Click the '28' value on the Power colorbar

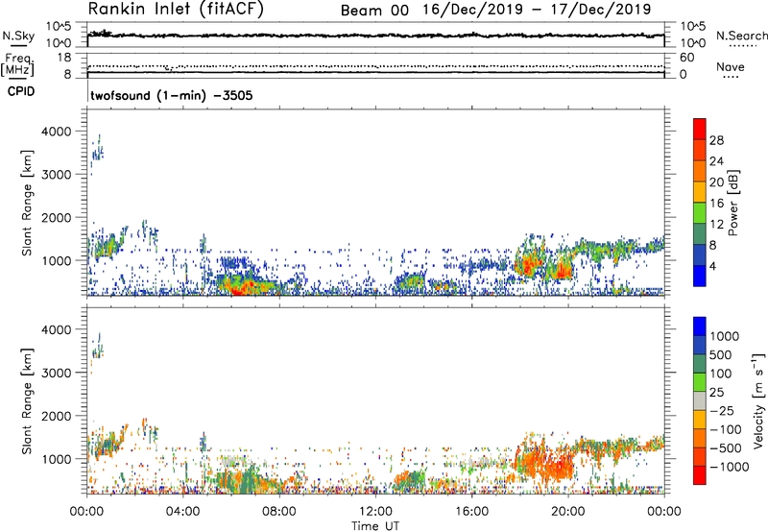point(716,140)
